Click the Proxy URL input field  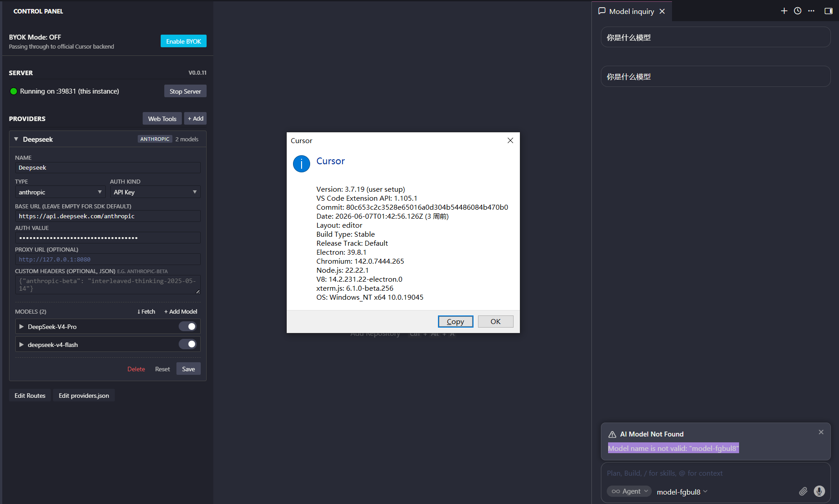[x=108, y=259]
